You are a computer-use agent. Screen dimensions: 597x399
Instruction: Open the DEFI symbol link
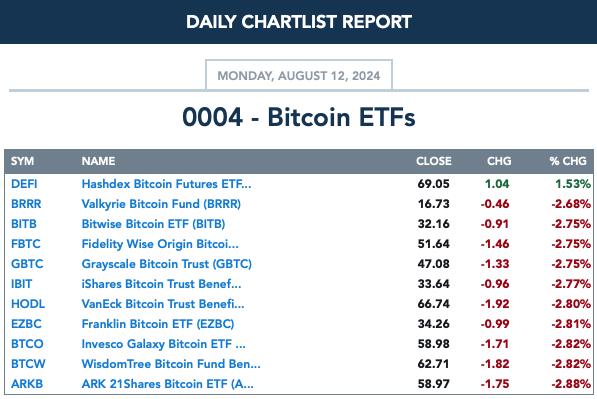24,184
